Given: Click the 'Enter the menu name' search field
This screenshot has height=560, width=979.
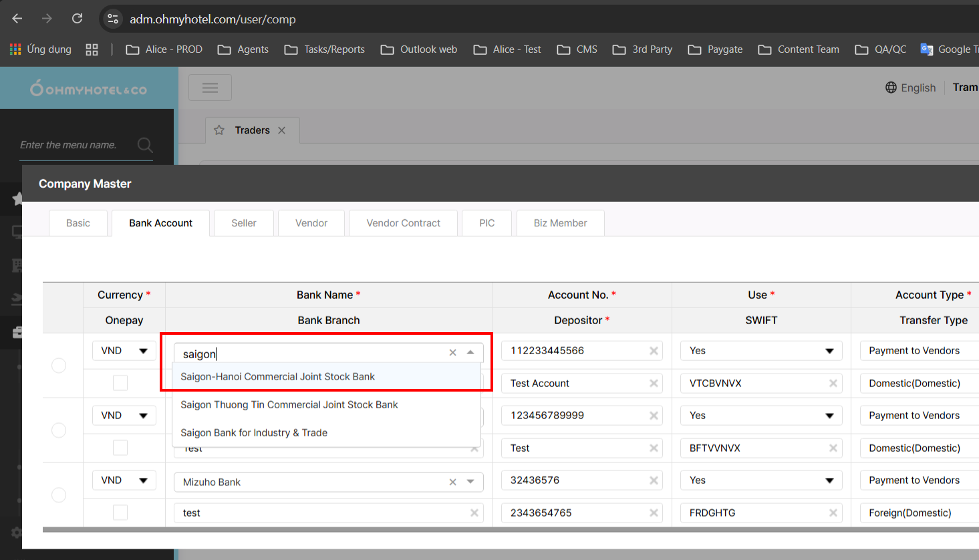Looking at the screenshot, I should tap(74, 145).
